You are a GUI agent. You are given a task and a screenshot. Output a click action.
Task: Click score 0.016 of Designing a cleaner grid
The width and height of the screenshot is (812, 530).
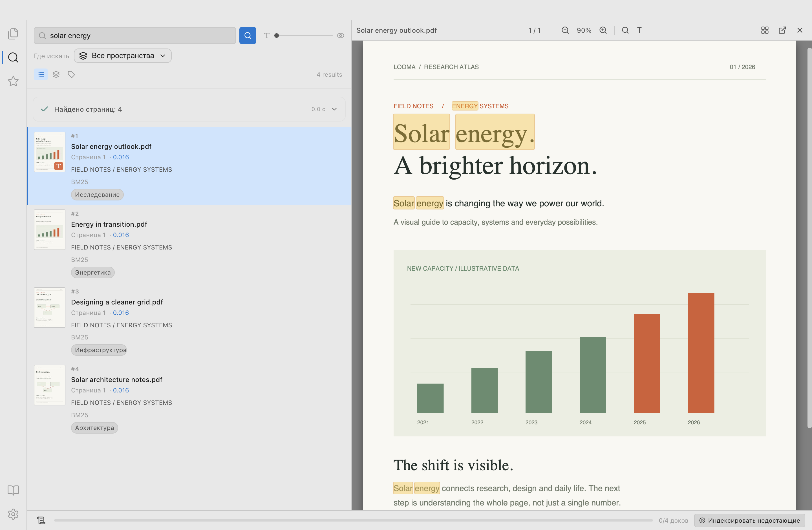[121, 313]
